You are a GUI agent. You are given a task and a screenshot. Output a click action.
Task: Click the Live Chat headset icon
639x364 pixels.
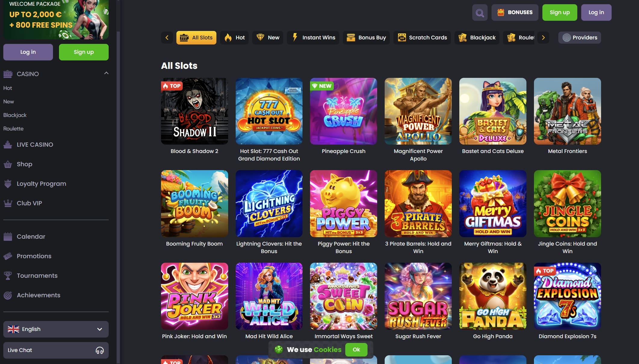coord(100,350)
